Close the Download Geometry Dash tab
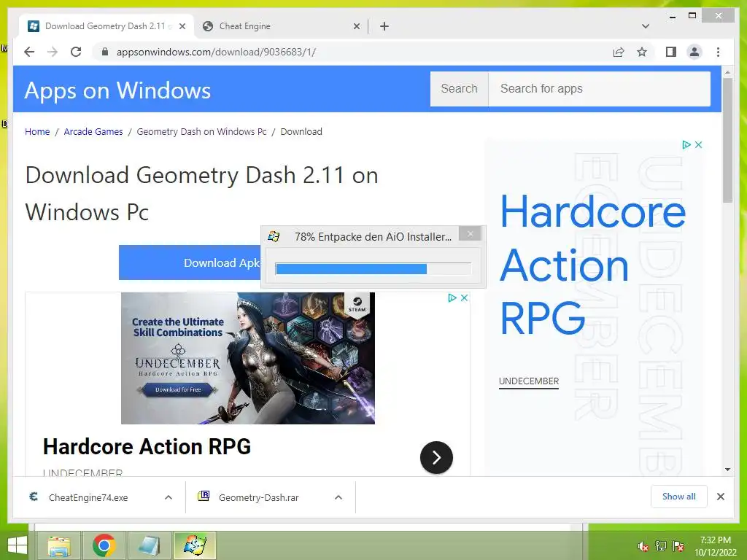 pos(182,26)
